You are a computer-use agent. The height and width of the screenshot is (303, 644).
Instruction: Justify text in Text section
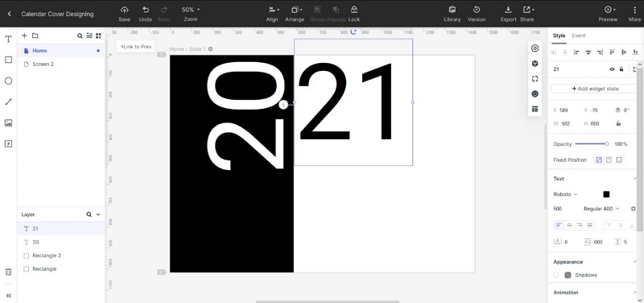point(590,225)
